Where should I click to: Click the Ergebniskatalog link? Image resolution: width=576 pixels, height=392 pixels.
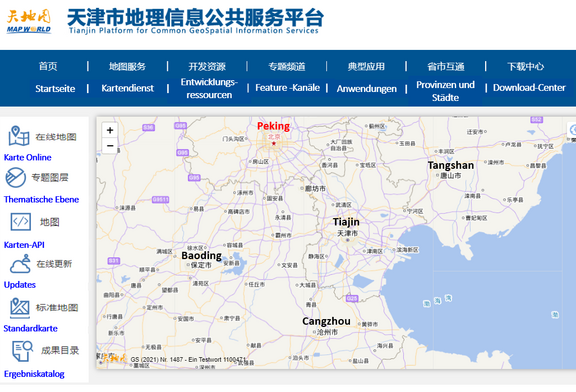point(34,374)
